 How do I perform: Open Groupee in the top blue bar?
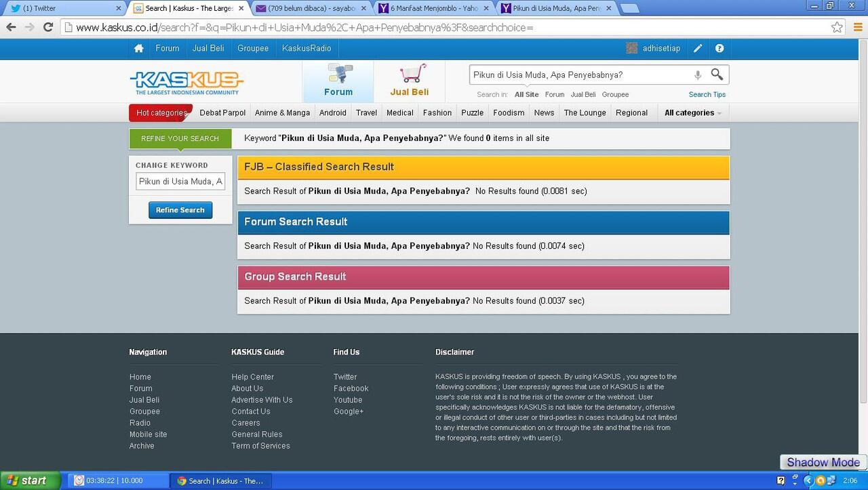[253, 48]
